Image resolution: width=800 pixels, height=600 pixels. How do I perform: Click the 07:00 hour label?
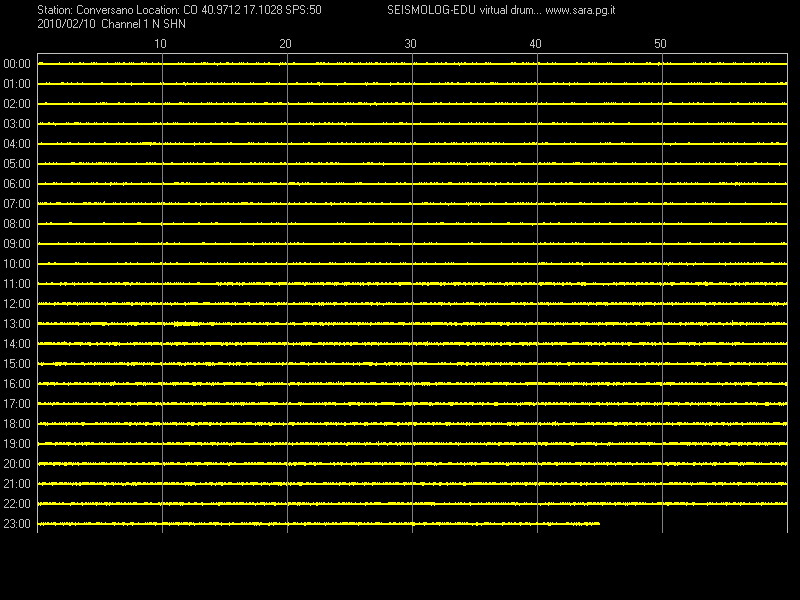[17, 204]
